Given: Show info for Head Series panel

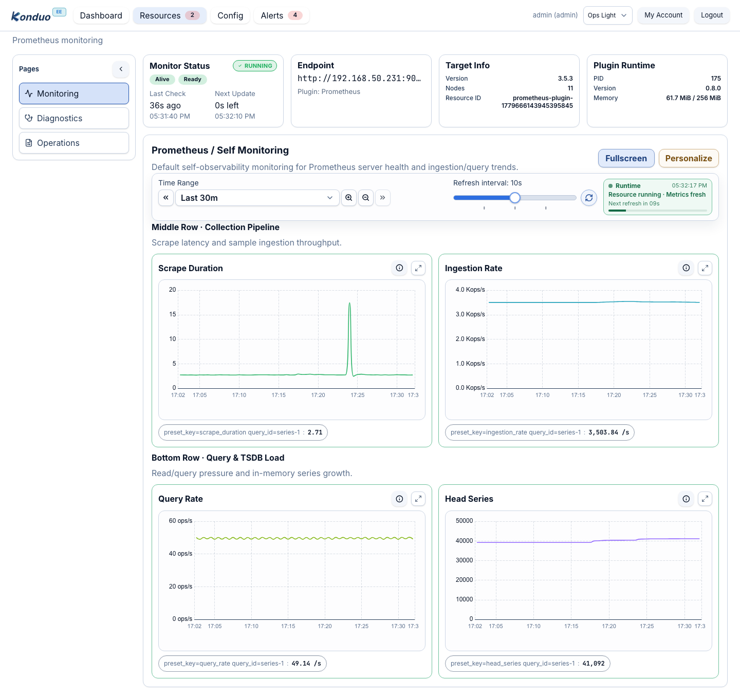Looking at the screenshot, I should (686, 499).
